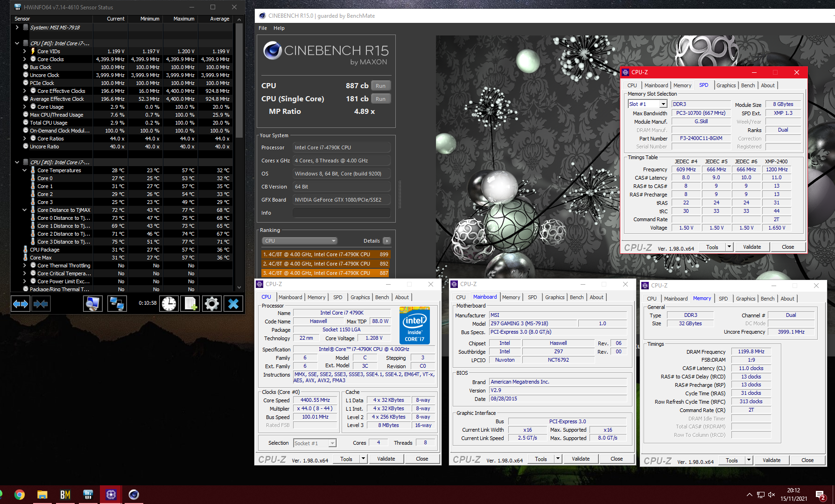Click HWiNFO vertical scrollbar thumb
This screenshot has height=504, width=835.
tap(239, 80)
